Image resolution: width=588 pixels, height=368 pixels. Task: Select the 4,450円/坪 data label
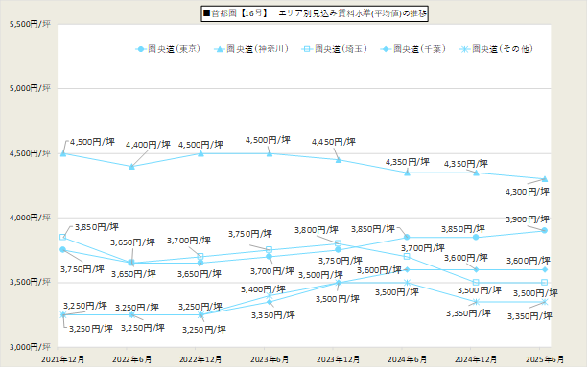(x=334, y=142)
